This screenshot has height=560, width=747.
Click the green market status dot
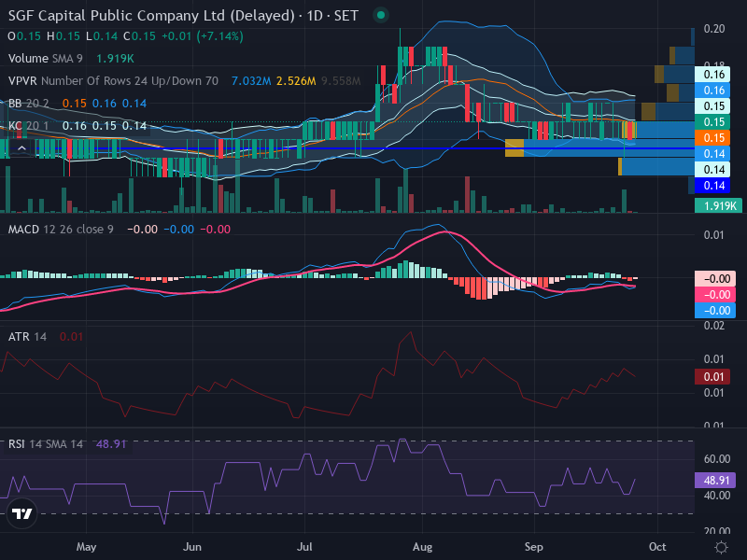tap(381, 15)
